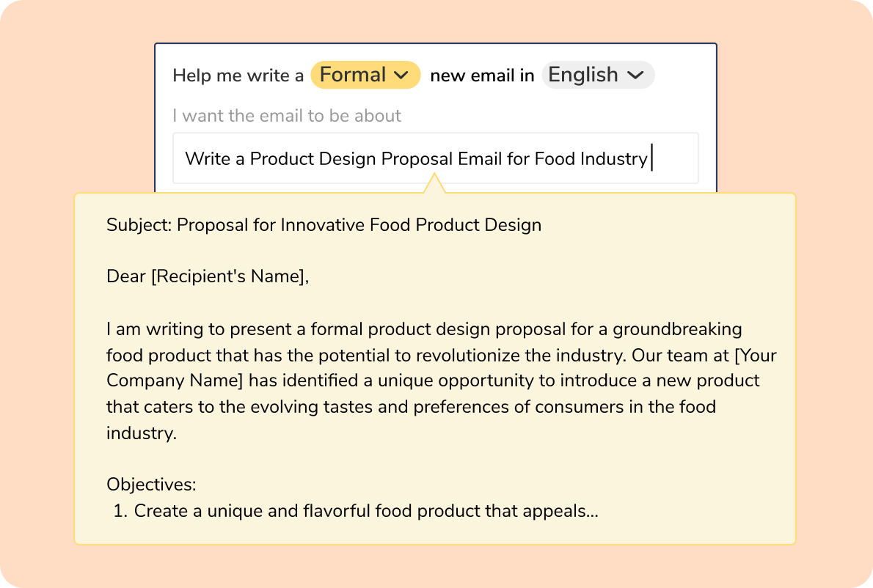Click the chevron arrow next to English
Screen dimensions: 873x588
click(x=635, y=76)
